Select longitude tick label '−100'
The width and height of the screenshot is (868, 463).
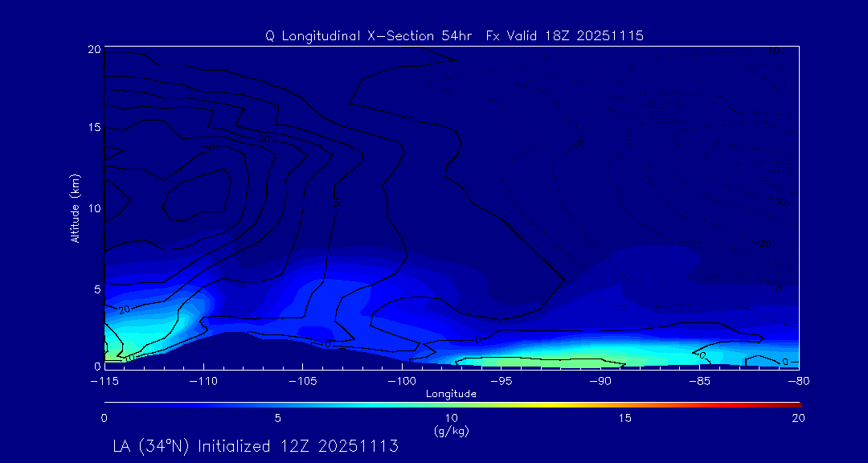pyautogui.click(x=401, y=381)
